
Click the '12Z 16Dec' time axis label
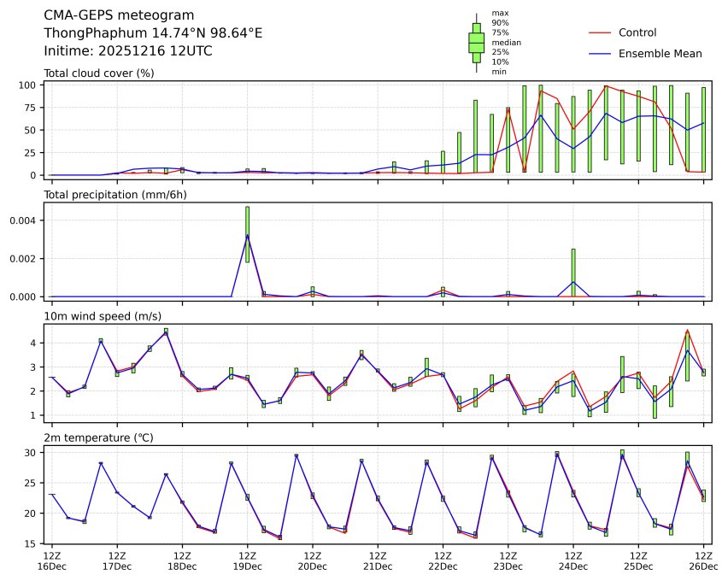tap(52, 561)
